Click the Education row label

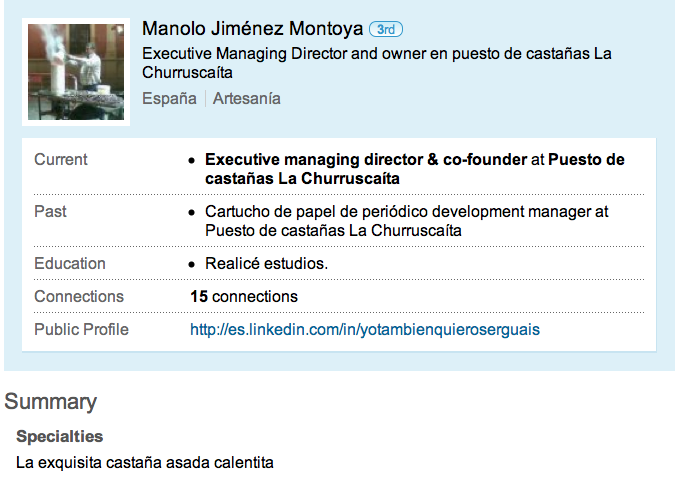pos(70,264)
